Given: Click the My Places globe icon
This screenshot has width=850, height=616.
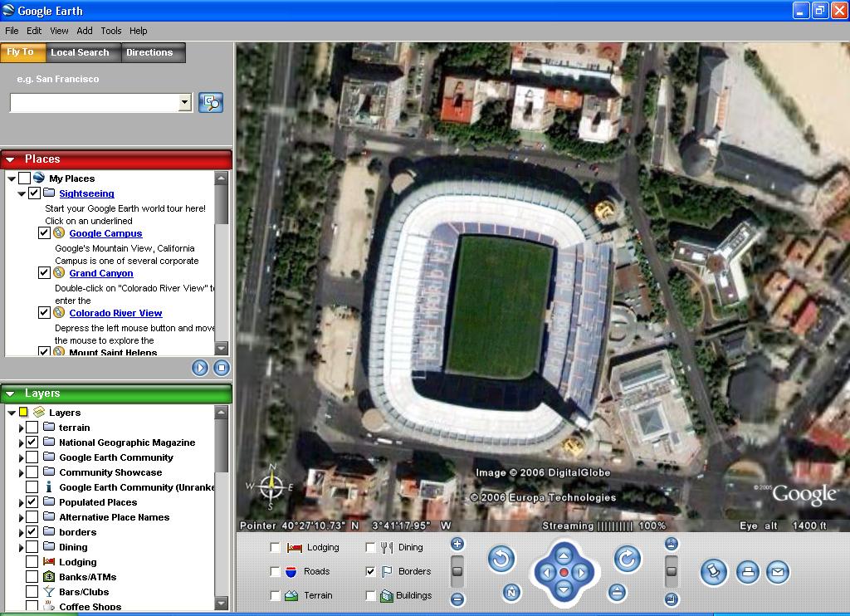Looking at the screenshot, I should (38, 178).
